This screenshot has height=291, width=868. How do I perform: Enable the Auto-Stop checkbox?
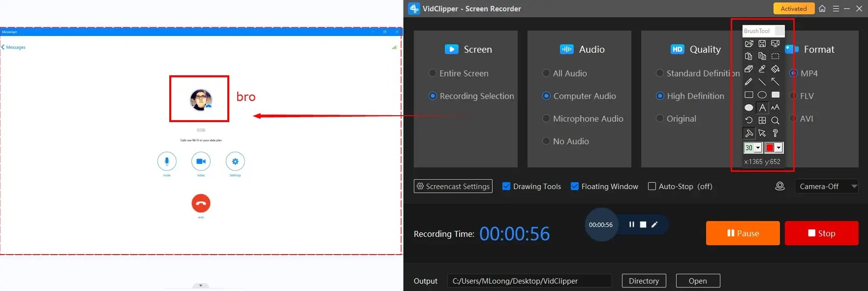tap(652, 186)
